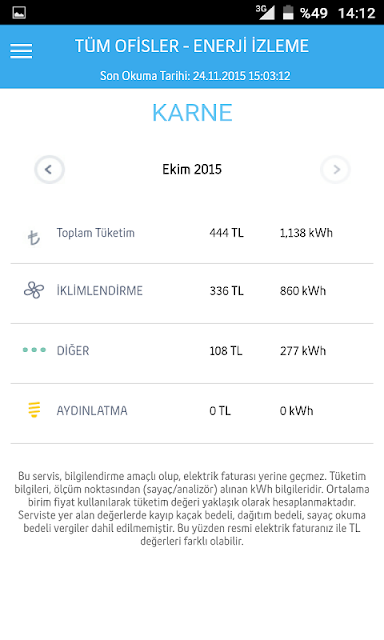Select the DİĞER row label
The image size is (384, 640).
tap(73, 350)
